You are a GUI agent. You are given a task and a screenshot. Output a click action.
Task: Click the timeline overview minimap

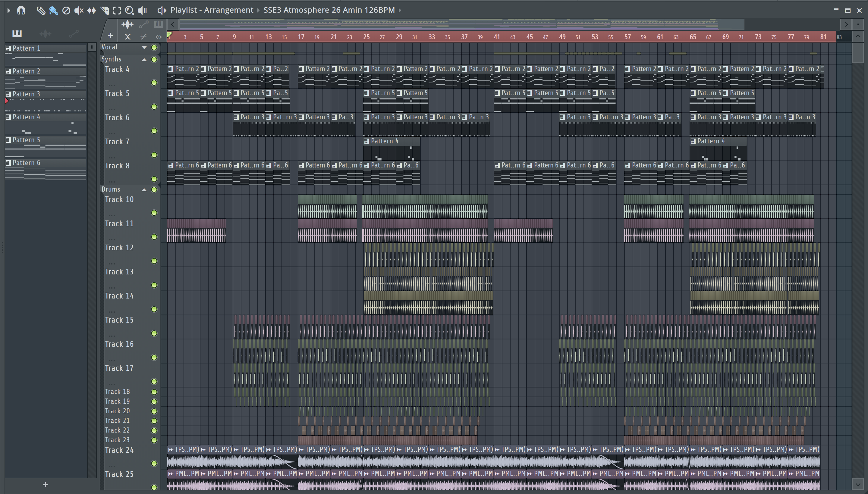(462, 24)
